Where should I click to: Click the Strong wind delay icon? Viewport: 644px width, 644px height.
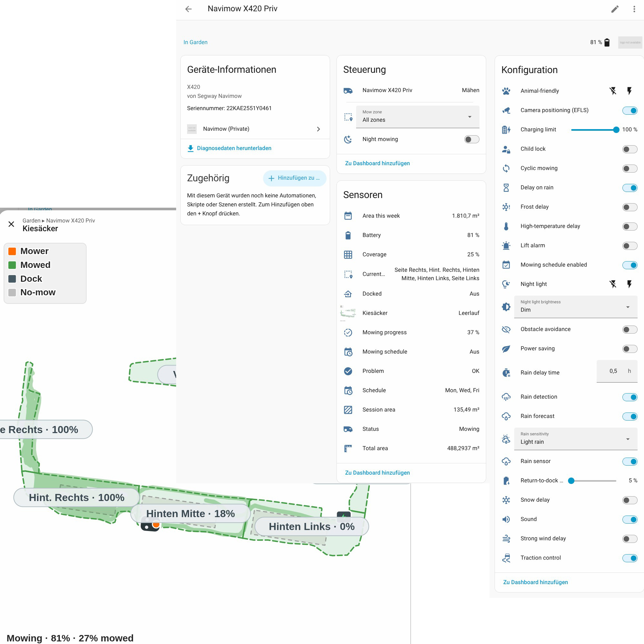pyautogui.click(x=506, y=538)
